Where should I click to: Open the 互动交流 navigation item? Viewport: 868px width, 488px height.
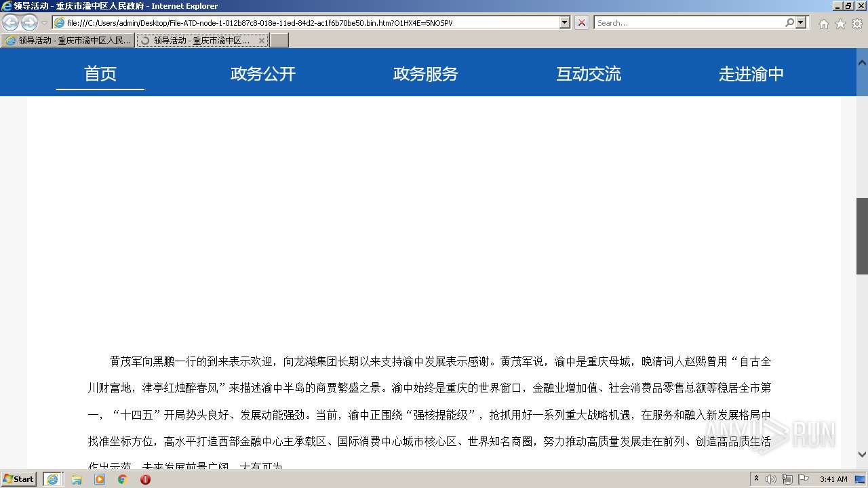(589, 74)
